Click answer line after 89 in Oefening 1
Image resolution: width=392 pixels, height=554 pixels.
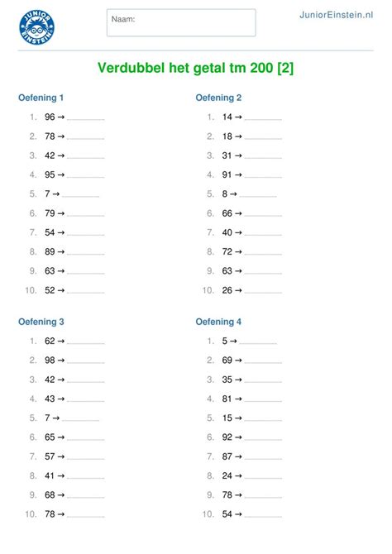[x=85, y=255]
